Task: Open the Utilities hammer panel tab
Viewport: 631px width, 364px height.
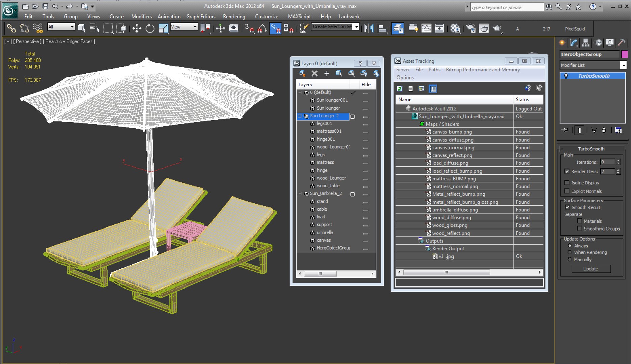Action: coord(621,43)
